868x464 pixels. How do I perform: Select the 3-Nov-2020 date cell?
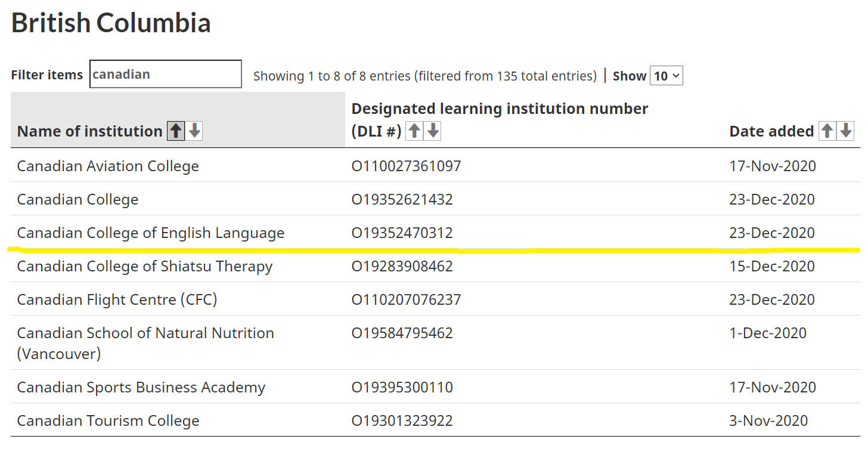(768, 420)
